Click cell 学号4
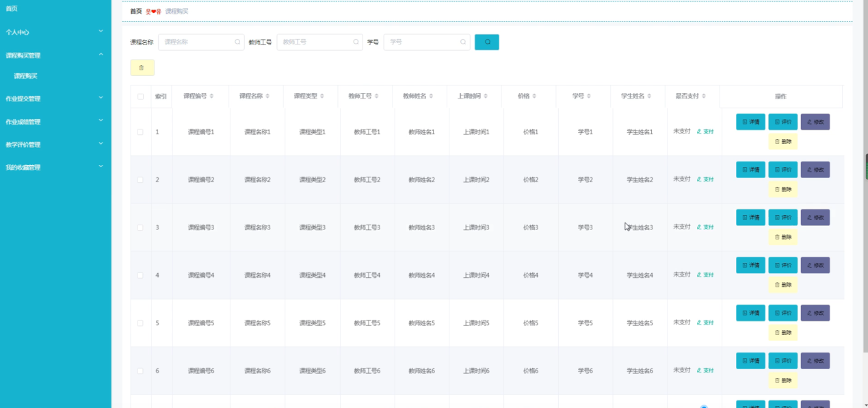 tap(586, 275)
